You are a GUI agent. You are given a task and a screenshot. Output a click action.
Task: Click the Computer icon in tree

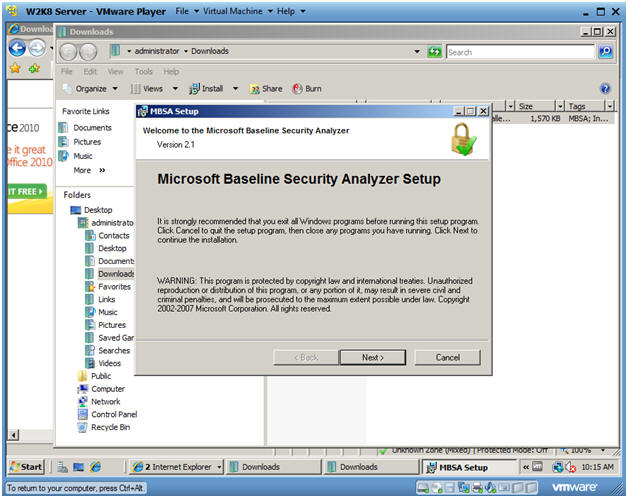83,389
